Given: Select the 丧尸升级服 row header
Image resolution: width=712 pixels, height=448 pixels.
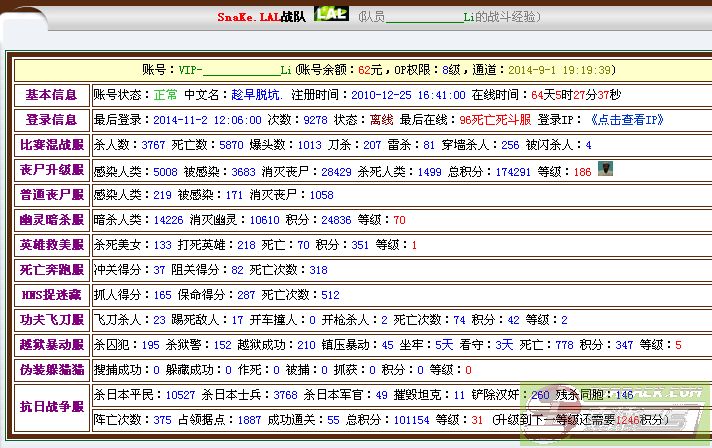Looking at the screenshot, I should click(x=50, y=170).
